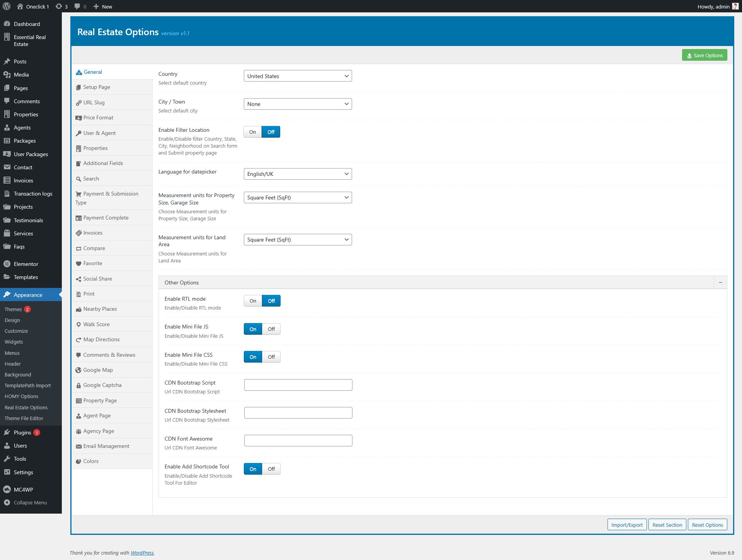This screenshot has width=742, height=560.
Task: Open Themes submenu with 2 updates
Action: click(17, 309)
